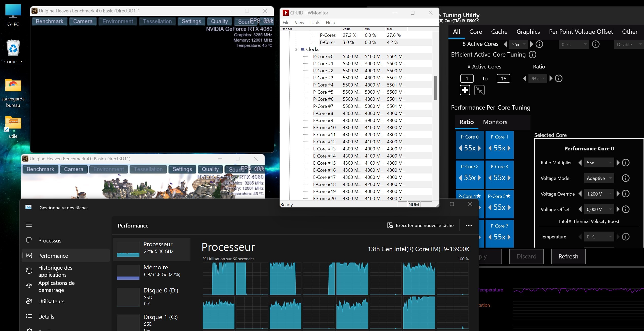Click info icon beside Voltage Override

coord(625,194)
